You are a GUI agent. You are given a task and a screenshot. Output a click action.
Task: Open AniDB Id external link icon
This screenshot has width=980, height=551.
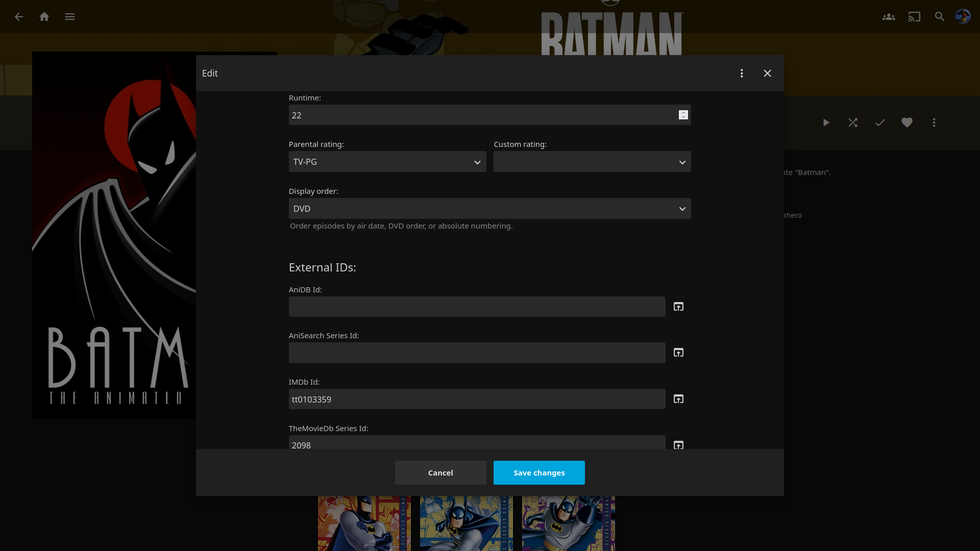pos(678,307)
